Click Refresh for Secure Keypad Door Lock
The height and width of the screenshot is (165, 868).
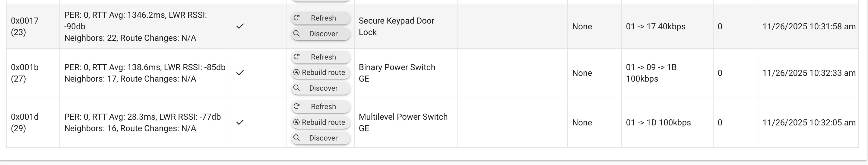point(320,18)
